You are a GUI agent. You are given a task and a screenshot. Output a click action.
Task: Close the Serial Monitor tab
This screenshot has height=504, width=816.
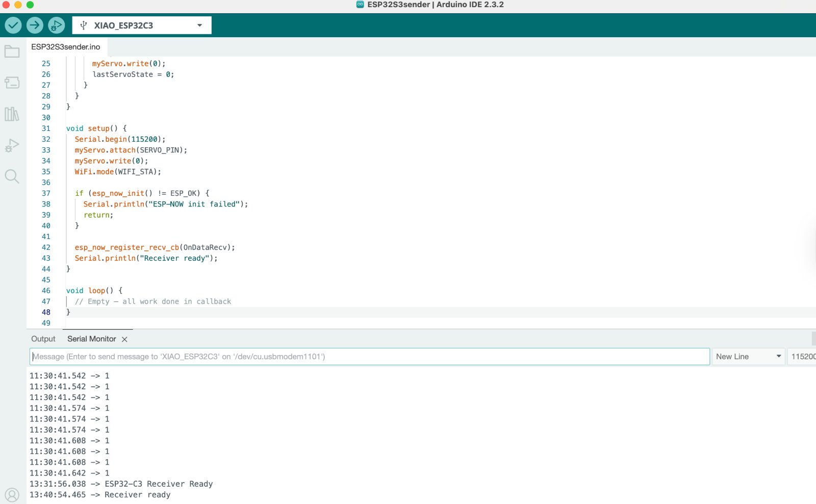click(124, 339)
